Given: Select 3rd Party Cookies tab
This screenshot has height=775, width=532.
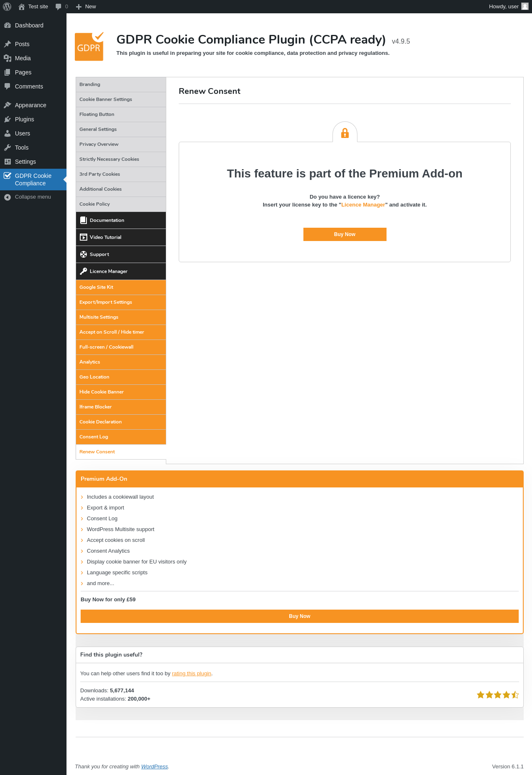Looking at the screenshot, I should tap(121, 174).
